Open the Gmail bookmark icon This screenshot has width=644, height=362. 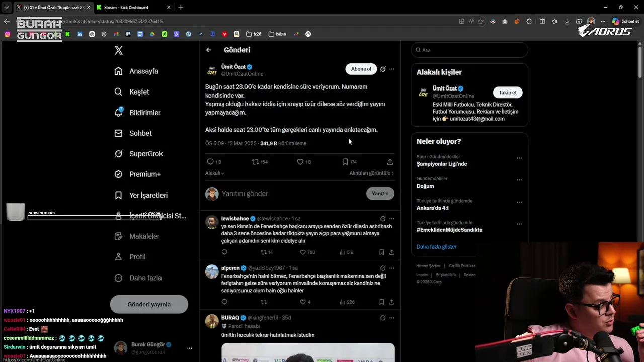[116, 34]
